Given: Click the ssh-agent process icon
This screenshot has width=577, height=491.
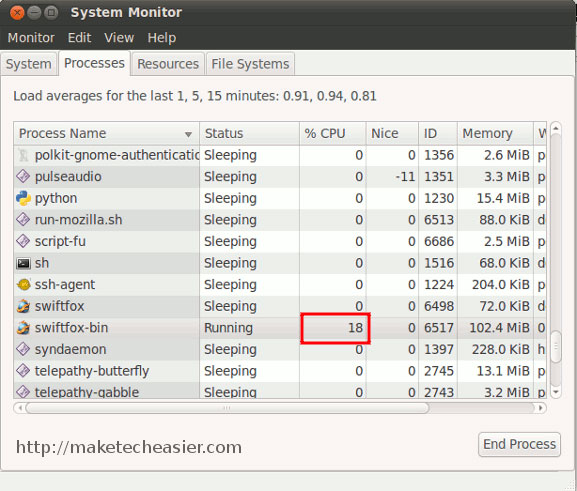Looking at the screenshot, I should (x=24, y=285).
